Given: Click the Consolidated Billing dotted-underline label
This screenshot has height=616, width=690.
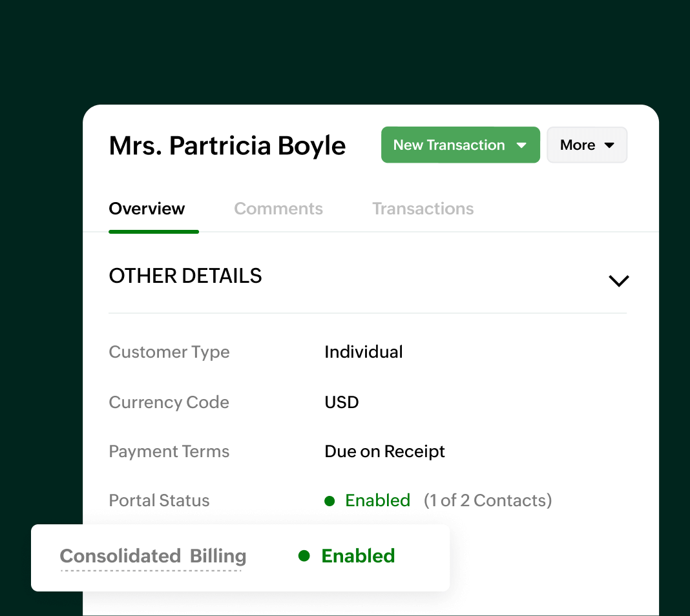Looking at the screenshot, I should (x=153, y=556).
